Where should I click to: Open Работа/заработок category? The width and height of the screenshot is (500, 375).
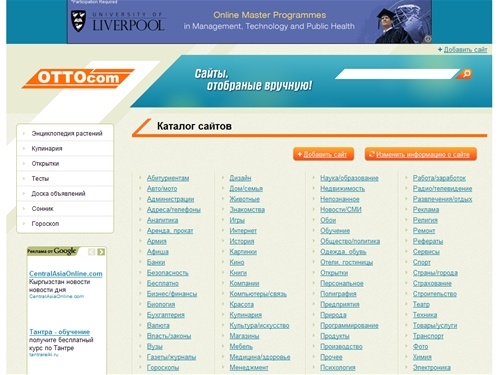439,178
